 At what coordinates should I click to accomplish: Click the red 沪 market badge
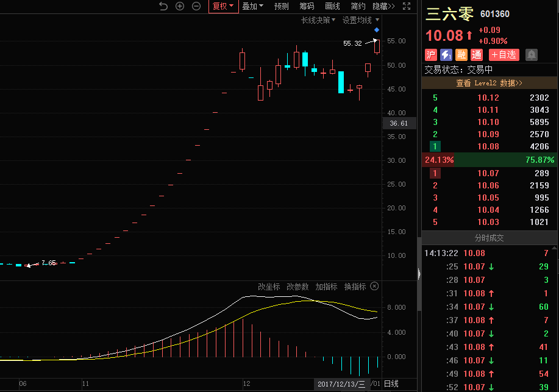coord(431,55)
